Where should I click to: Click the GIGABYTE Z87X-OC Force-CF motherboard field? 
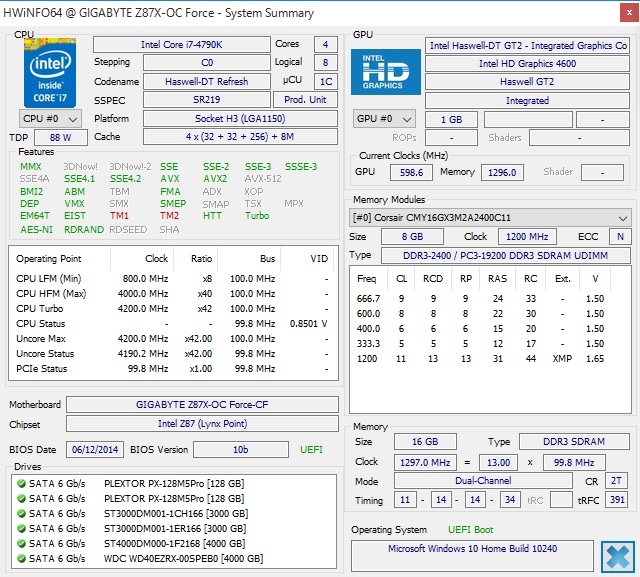pos(202,405)
